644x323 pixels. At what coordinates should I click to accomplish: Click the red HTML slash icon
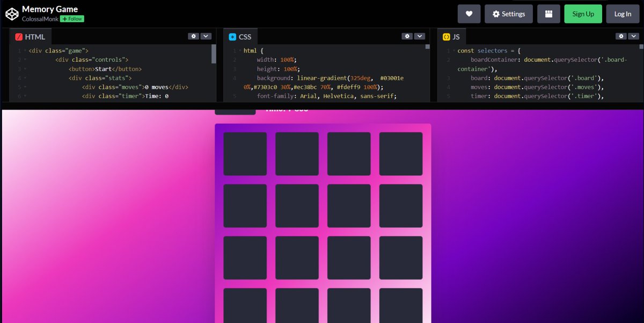tap(19, 37)
